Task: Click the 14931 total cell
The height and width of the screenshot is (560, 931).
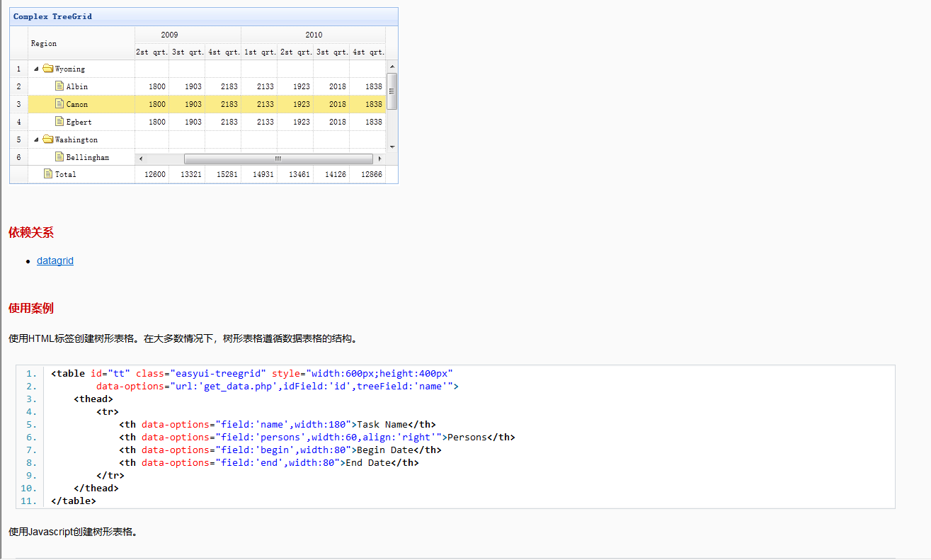Action: click(x=260, y=174)
